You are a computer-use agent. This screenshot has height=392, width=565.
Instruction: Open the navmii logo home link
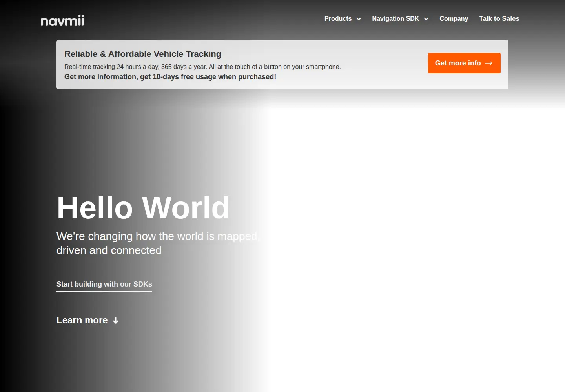pyautogui.click(x=62, y=21)
